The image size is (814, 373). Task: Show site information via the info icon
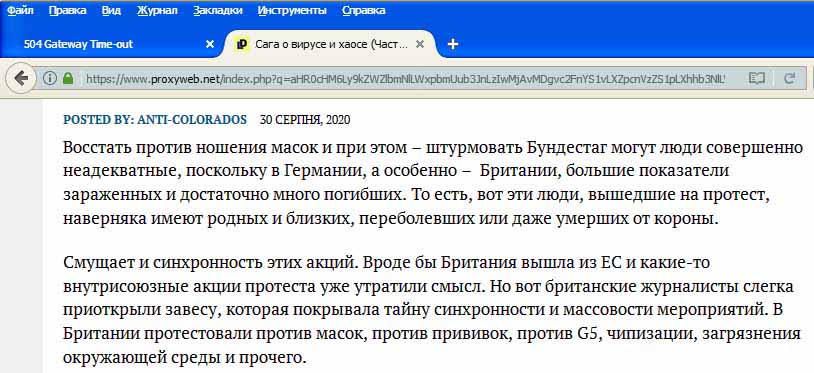(x=49, y=79)
